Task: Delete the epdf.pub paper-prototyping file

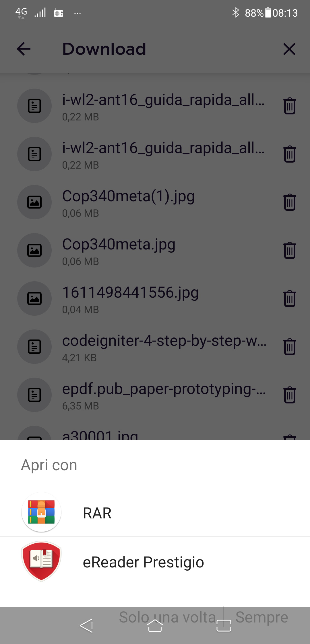Action: point(290,395)
